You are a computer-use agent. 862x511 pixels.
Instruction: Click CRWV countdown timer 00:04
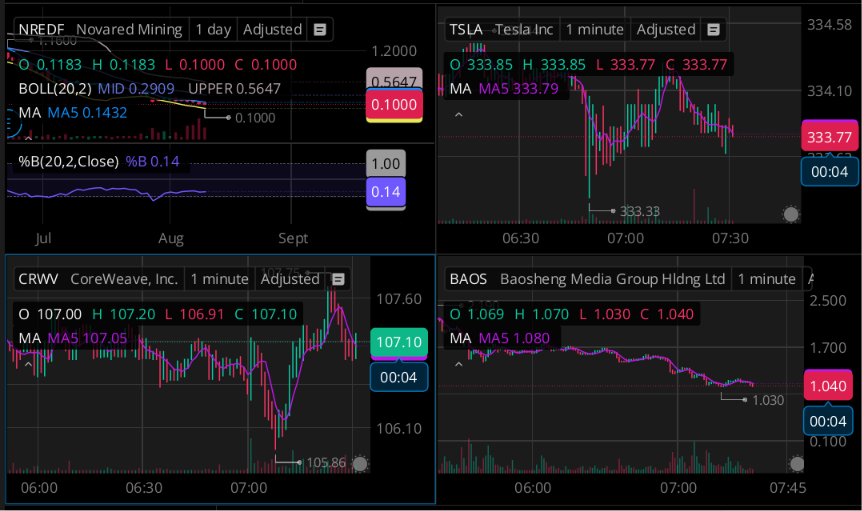399,377
